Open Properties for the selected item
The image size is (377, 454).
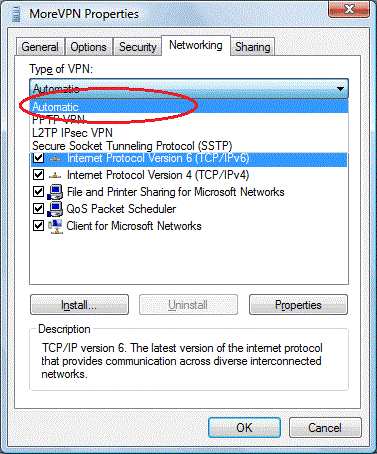tap(298, 305)
